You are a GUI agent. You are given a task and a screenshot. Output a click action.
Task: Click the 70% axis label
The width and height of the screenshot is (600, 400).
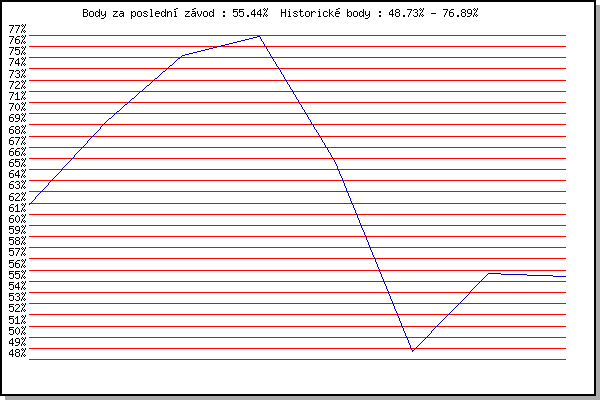(x=17, y=106)
